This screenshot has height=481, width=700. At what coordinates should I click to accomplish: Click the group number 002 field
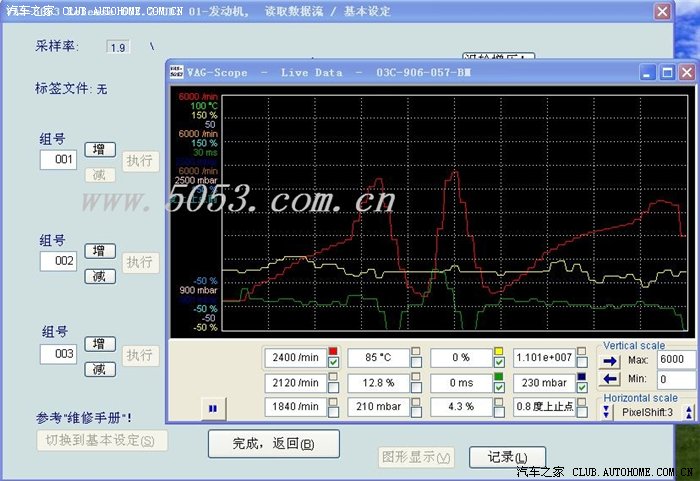[58, 261]
